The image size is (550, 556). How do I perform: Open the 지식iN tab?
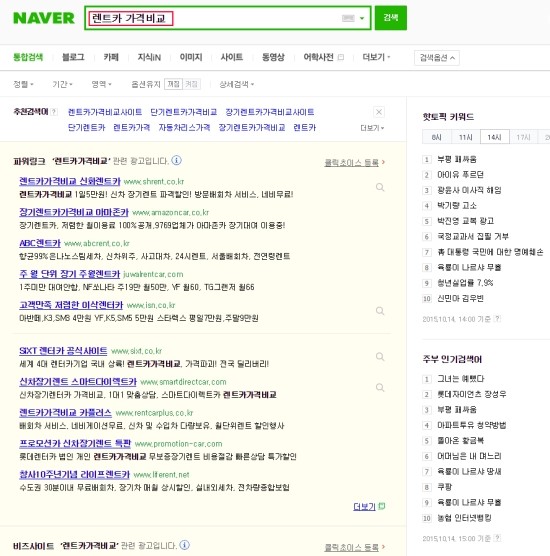pos(149,57)
